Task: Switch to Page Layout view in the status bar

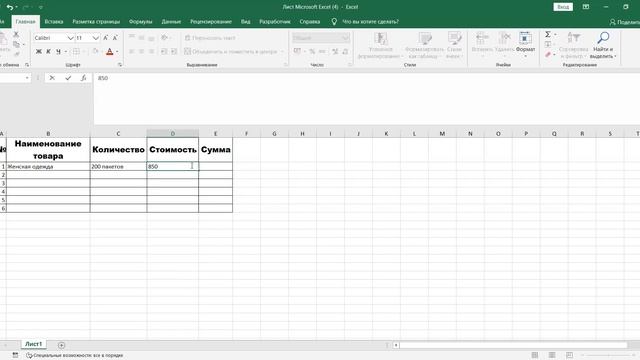Action: click(552, 356)
